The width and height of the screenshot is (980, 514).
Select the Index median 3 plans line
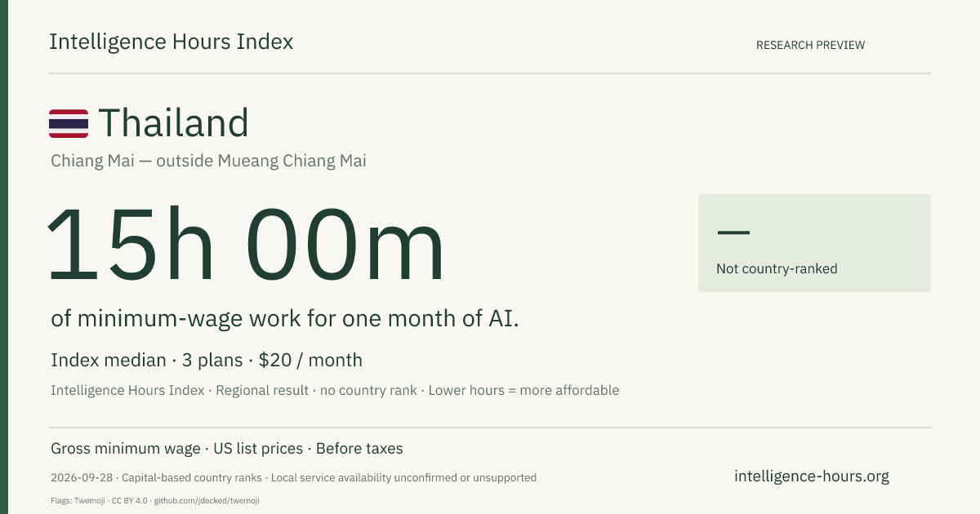point(207,360)
